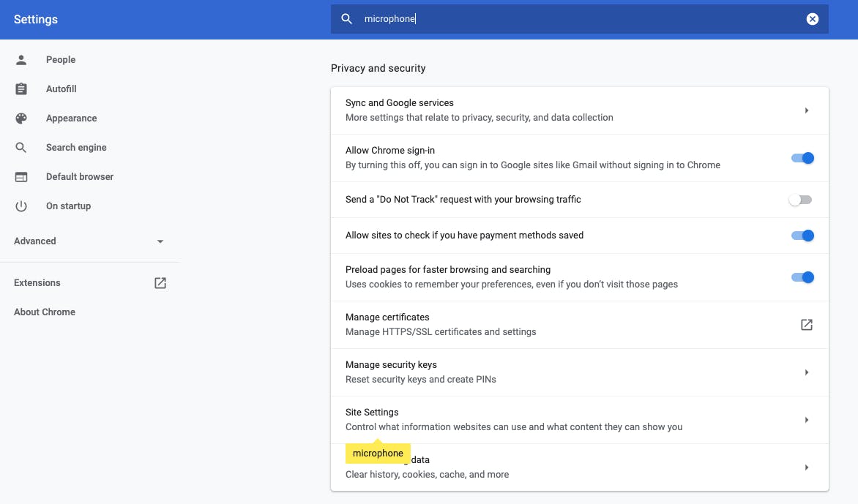Toggle Preload pages for faster browsing

[x=802, y=277]
